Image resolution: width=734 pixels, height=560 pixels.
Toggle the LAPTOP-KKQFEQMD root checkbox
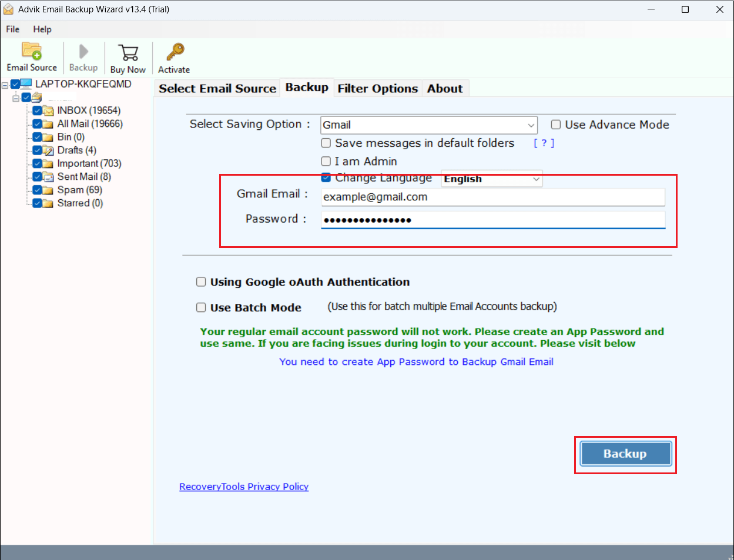(15, 85)
